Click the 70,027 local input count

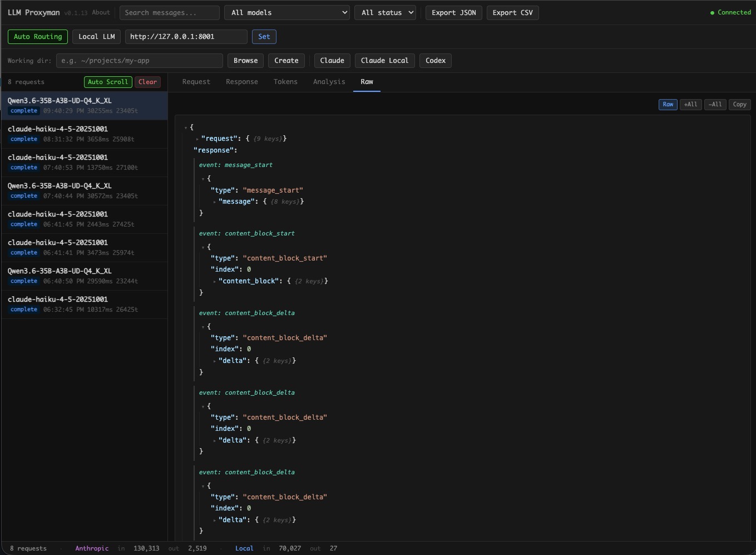tap(290, 548)
